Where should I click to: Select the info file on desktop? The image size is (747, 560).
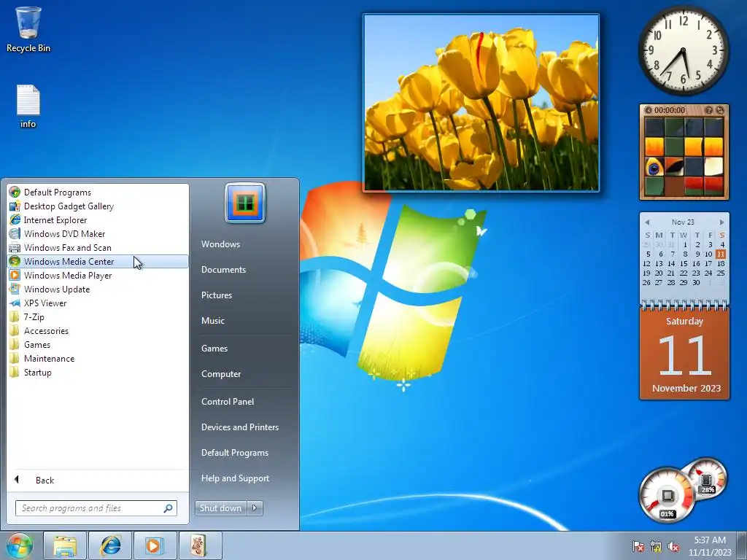pos(28,106)
